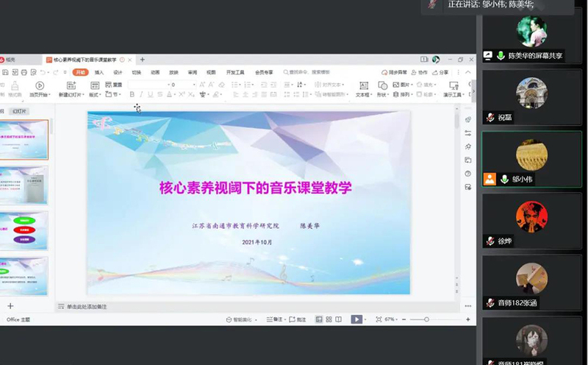Click the Clear Formatting eraser icon
The image size is (588, 365).
(222, 85)
